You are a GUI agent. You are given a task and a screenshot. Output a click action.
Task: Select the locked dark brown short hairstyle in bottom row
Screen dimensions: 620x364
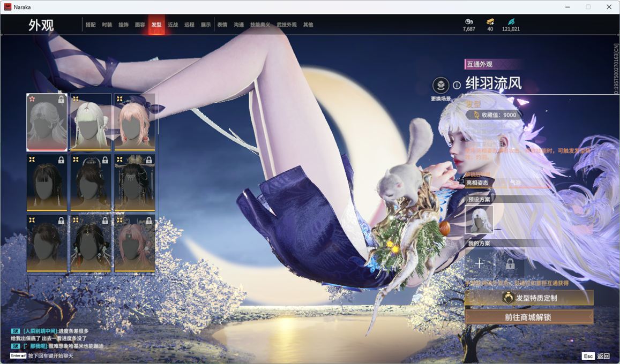(x=47, y=244)
